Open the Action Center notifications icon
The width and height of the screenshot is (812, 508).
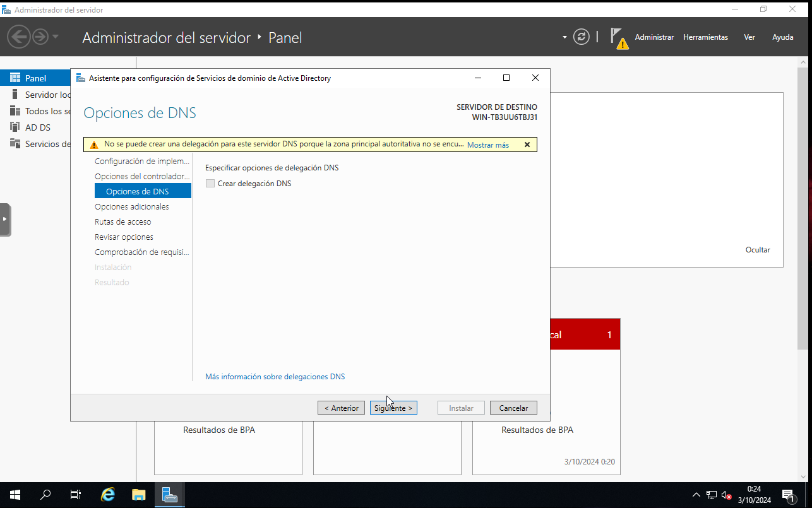coord(788,495)
